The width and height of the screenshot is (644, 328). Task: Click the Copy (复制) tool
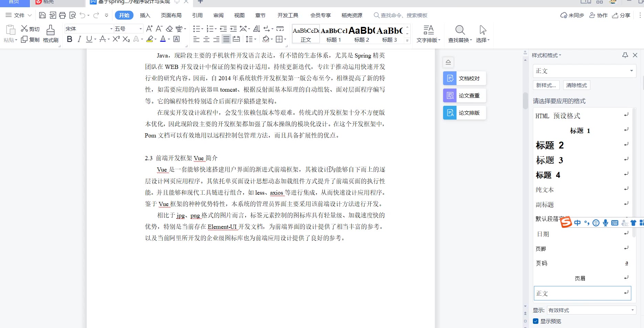(30, 40)
